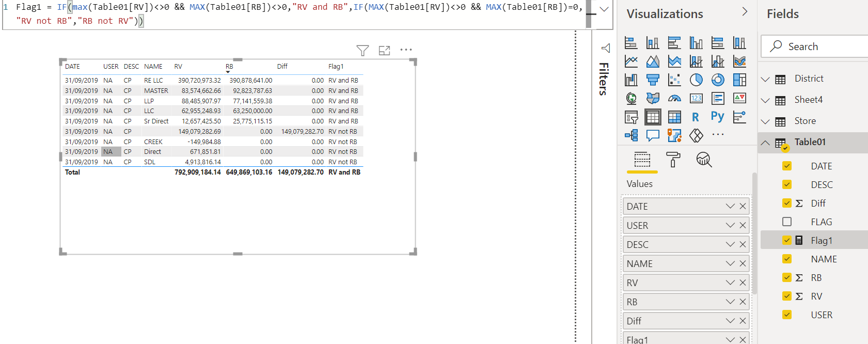This screenshot has height=344, width=868.
Task: Select the Q&A speech bubble visual
Action: point(653,136)
